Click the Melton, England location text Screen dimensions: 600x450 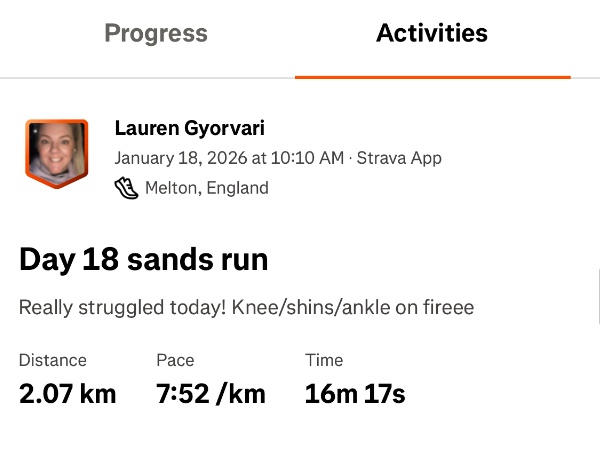pyautogui.click(x=206, y=188)
